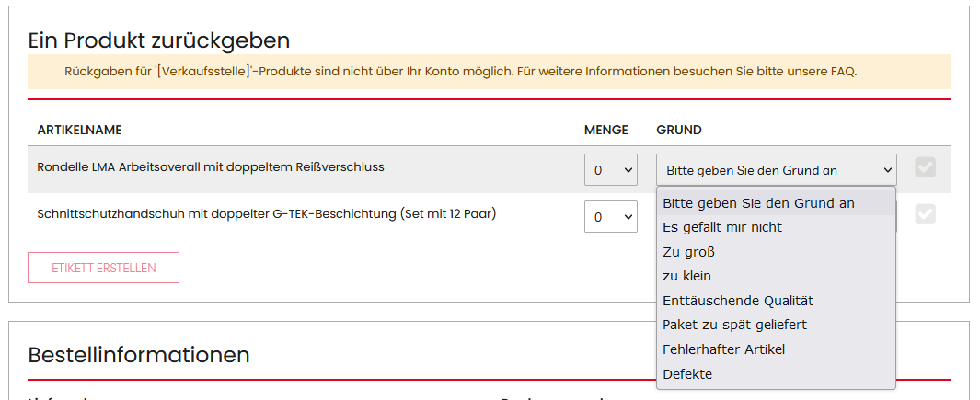Image resolution: width=980 pixels, height=400 pixels.
Task: Click Schnittschutzhandschuh product name text
Action: point(266,213)
